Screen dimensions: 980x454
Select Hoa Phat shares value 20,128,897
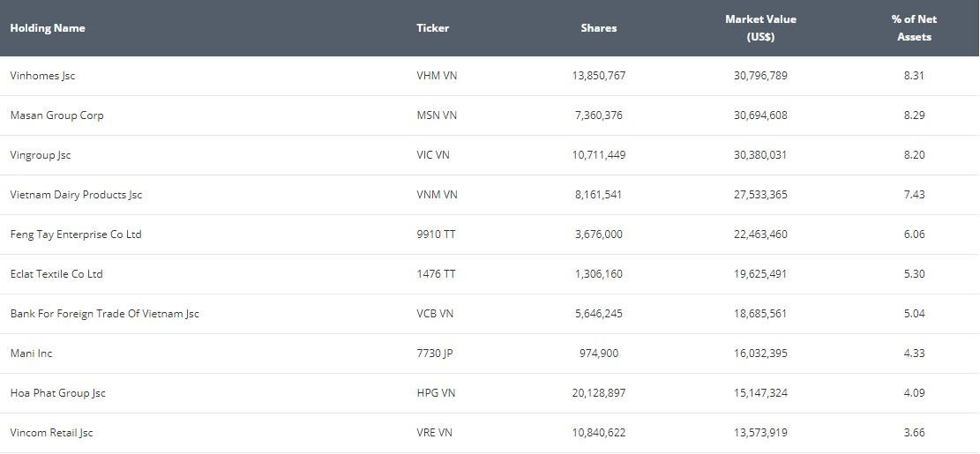598,393
